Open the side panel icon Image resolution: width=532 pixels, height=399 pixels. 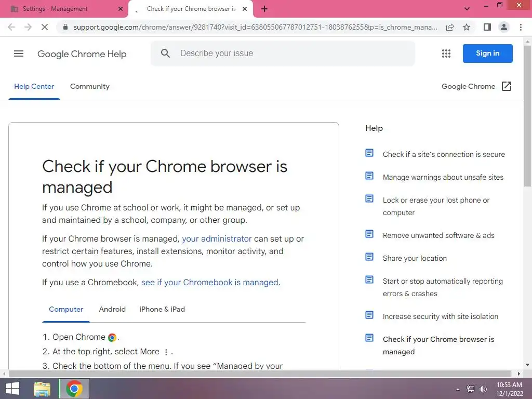tap(487, 27)
